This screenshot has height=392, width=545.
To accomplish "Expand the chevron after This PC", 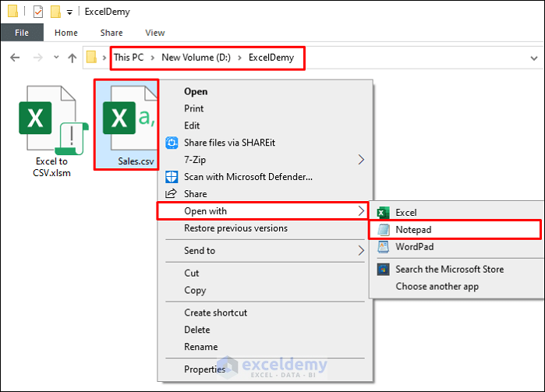I will [153, 58].
